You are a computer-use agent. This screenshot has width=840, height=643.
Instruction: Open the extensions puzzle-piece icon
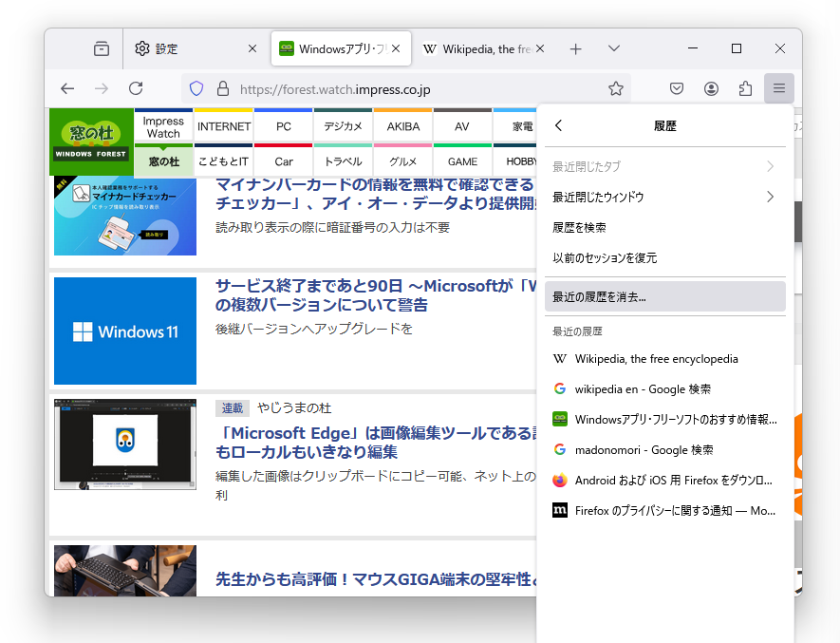tap(745, 88)
